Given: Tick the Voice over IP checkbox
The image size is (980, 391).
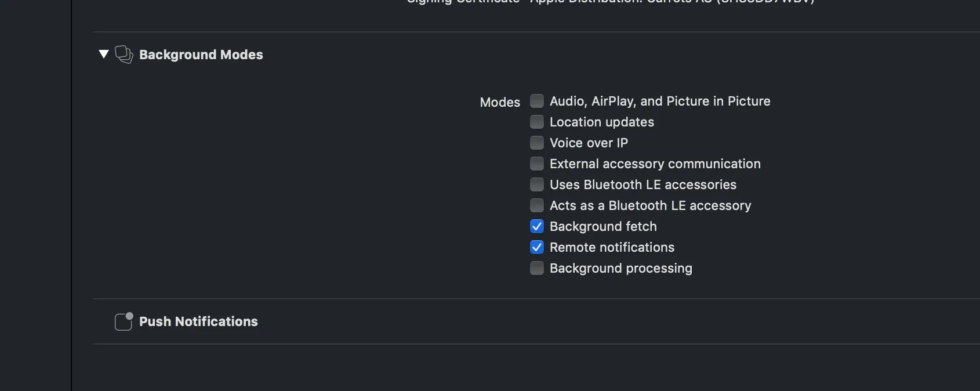Looking at the screenshot, I should (537, 143).
